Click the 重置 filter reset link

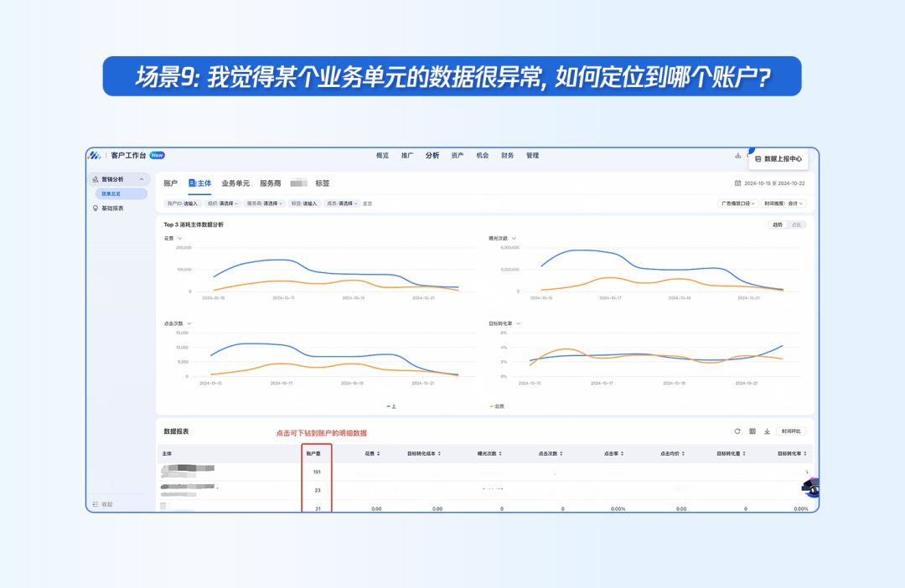point(367,204)
